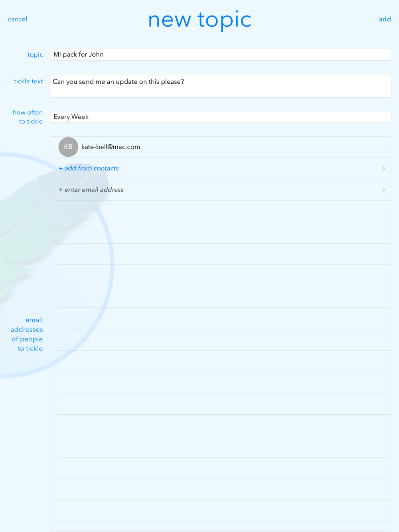Tap add to save the topic
The width and height of the screenshot is (399, 532).
pyautogui.click(x=385, y=19)
